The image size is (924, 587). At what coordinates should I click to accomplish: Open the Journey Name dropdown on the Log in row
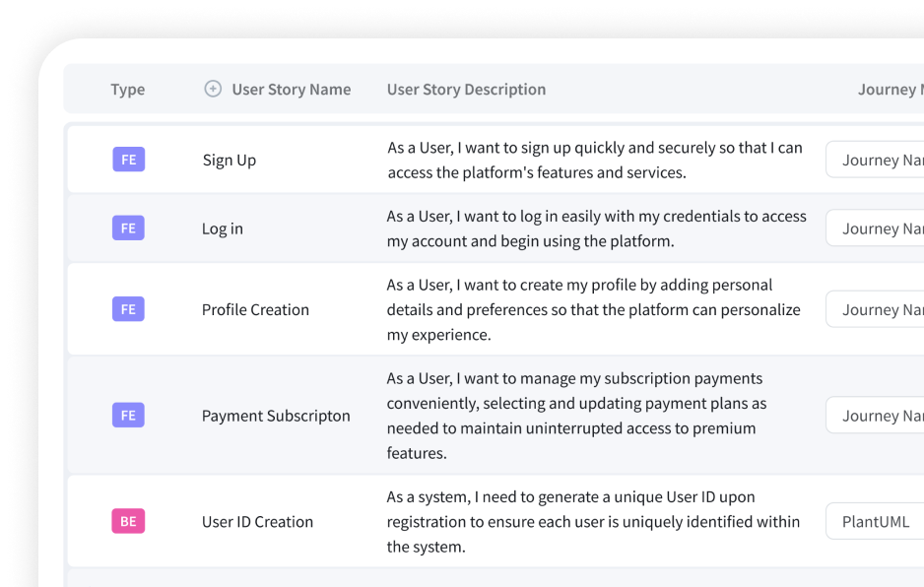pos(875,228)
